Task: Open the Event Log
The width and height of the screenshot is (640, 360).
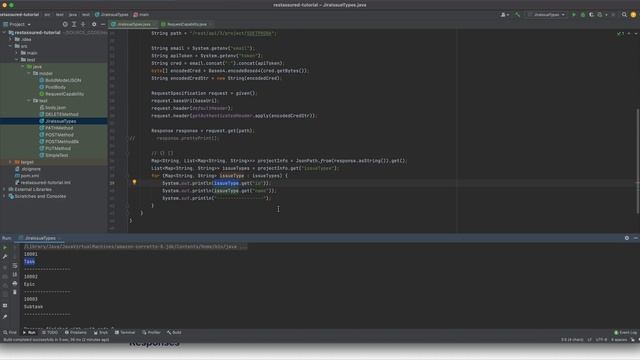Action: tap(626, 333)
